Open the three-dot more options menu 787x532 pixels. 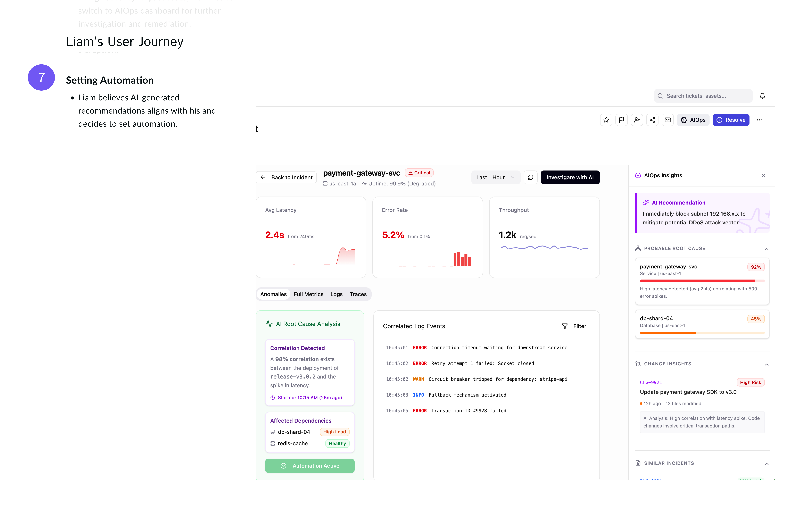coord(759,120)
